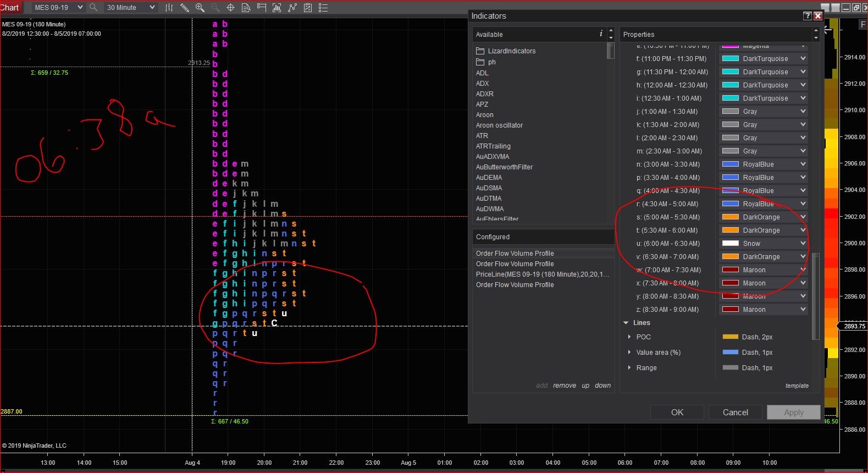Select the APZ indicator
Screen dimensions: 868x473
click(x=482, y=105)
